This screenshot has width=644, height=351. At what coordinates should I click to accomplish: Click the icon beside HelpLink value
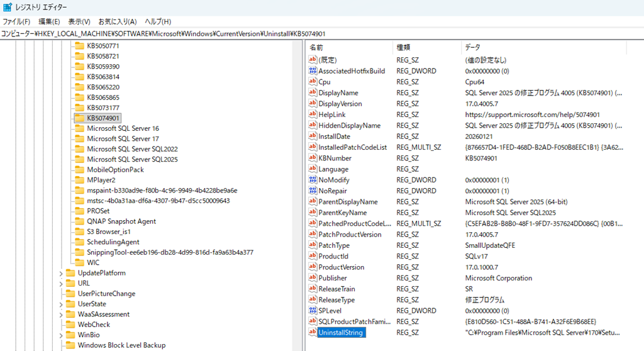tap(313, 114)
